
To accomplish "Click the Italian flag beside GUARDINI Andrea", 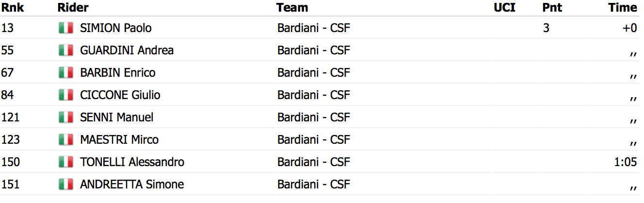I will tap(65, 51).
